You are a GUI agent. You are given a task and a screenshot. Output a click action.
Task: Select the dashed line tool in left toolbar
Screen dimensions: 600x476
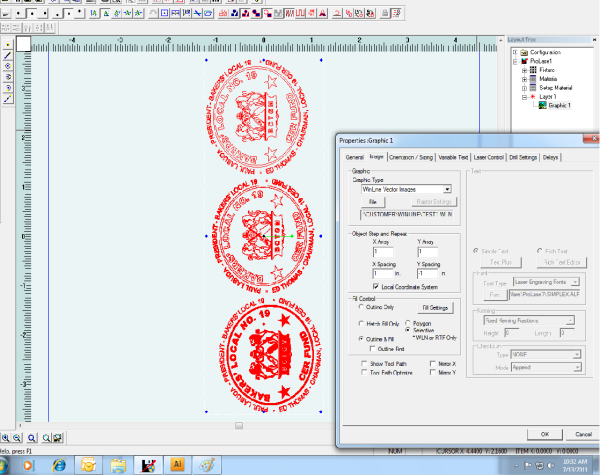(x=7, y=99)
